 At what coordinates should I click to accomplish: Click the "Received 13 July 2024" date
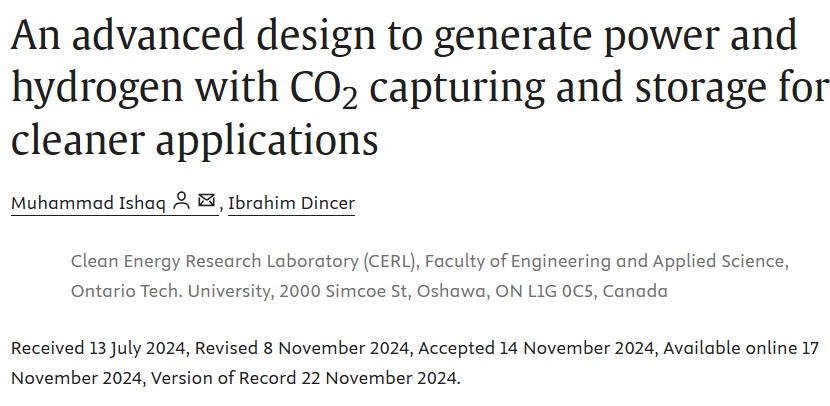(98, 349)
